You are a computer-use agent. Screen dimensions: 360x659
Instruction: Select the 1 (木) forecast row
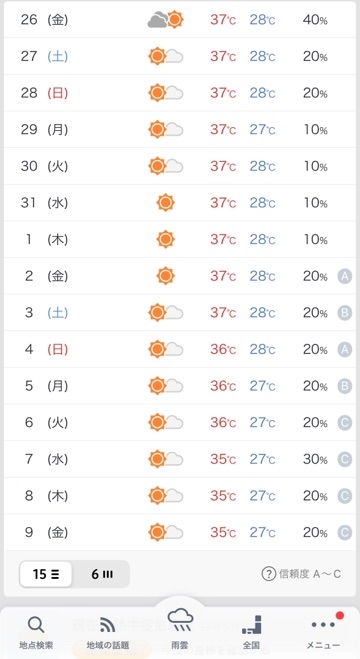point(180,240)
